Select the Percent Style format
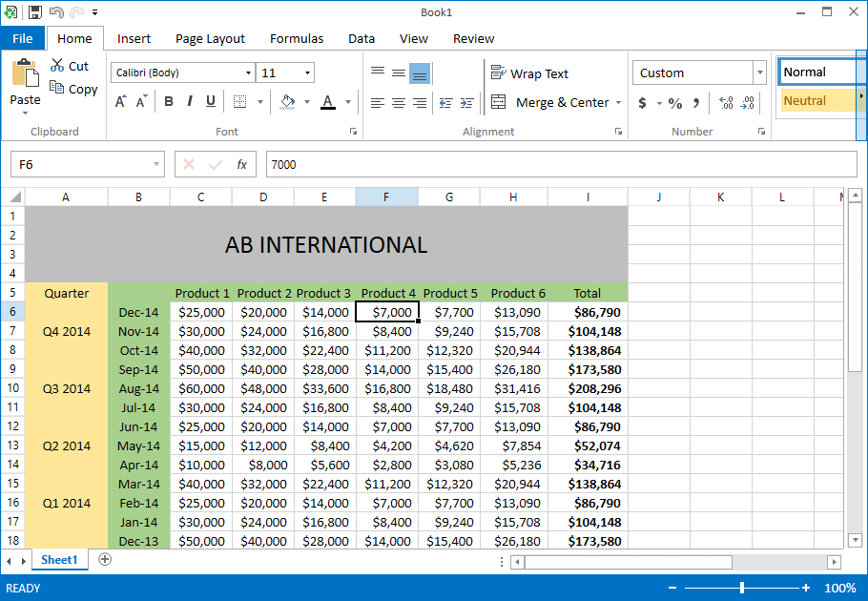Screen dimensions: 868x601 (674, 101)
